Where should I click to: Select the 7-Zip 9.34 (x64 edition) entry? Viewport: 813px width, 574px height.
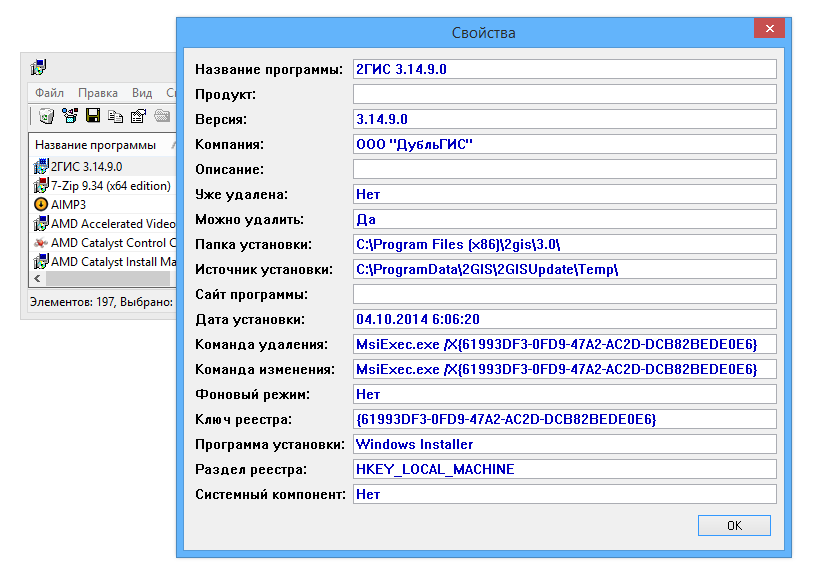coord(111,186)
